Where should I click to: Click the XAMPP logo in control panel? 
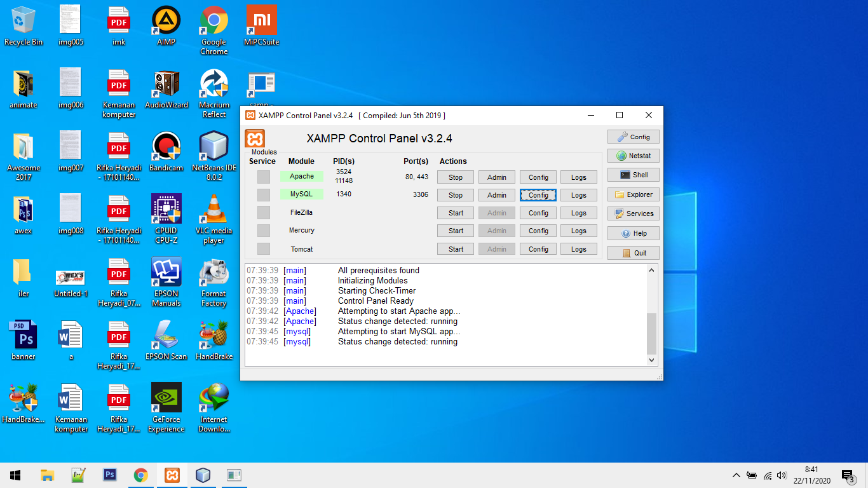click(255, 139)
